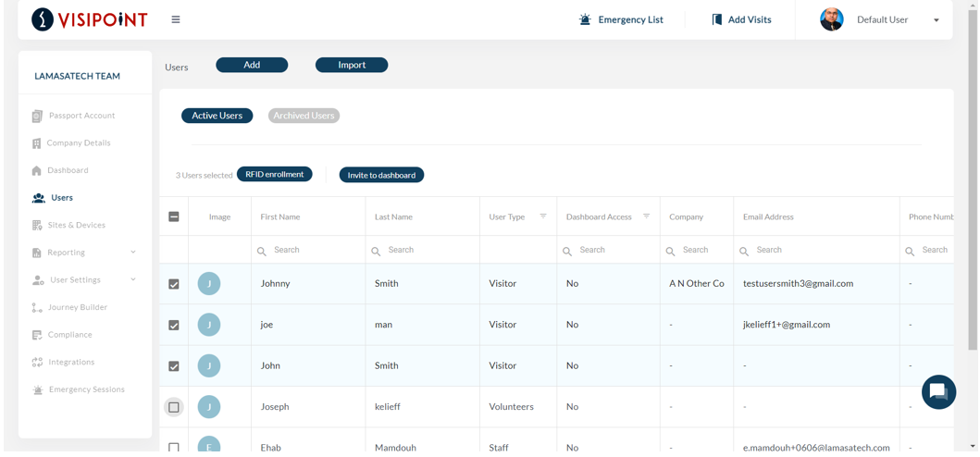Click Joseph kelieff's avatar image
Image resolution: width=980 pixels, height=457 pixels.
209,407
